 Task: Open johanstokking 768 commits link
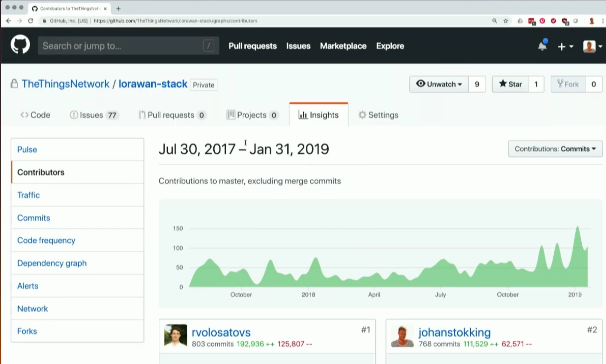[x=439, y=344]
